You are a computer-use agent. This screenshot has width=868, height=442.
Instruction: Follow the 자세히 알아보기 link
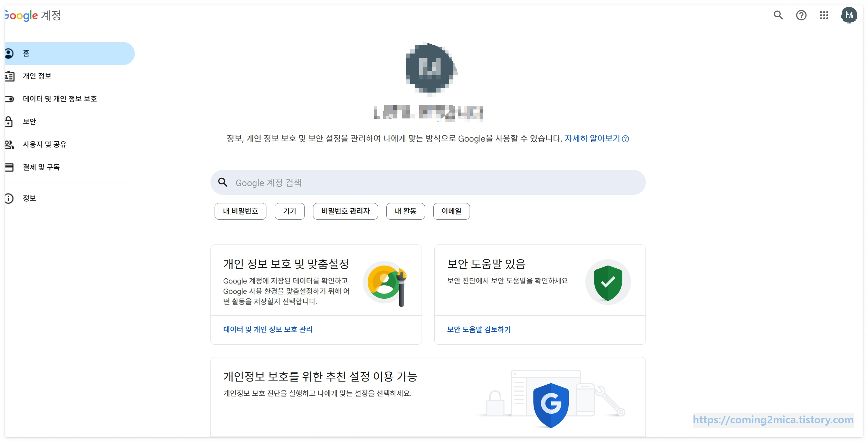coord(592,138)
